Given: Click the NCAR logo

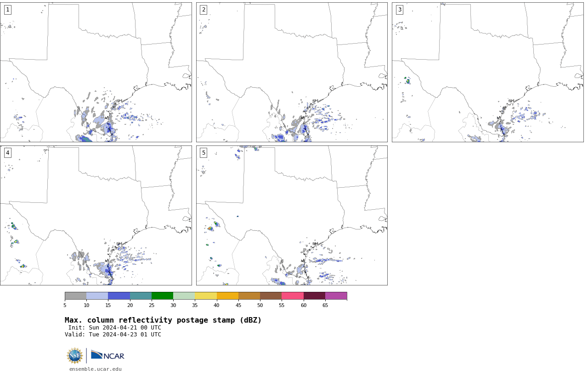Looking at the screenshot, I should coord(107,356).
